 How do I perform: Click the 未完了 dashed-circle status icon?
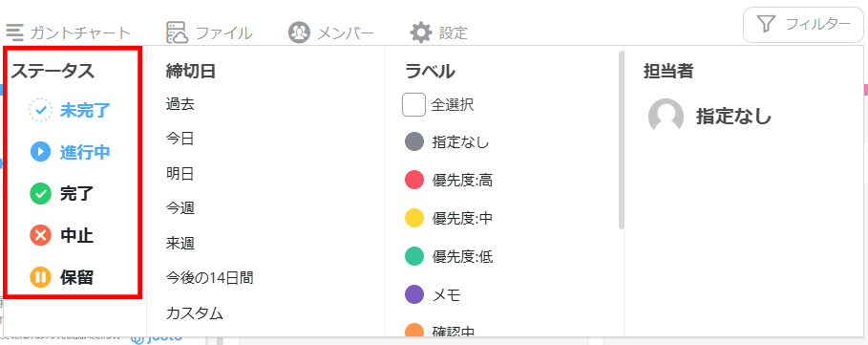click(x=40, y=110)
